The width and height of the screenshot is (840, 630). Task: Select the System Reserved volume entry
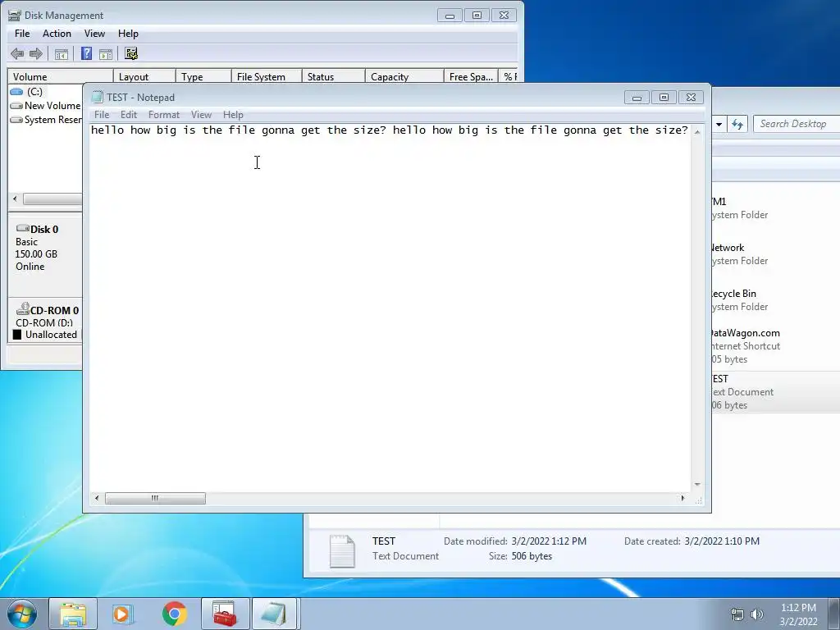(x=46, y=120)
